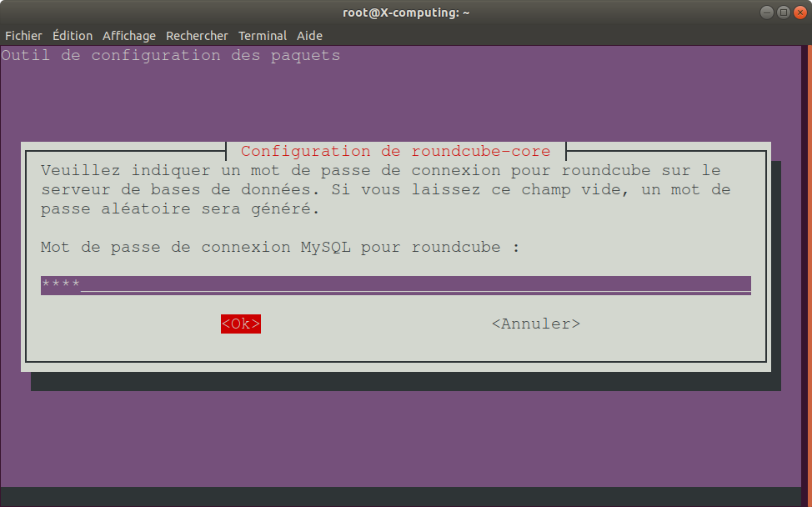The image size is (812, 507).
Task: Open the Aide menu
Action: pyautogui.click(x=309, y=36)
